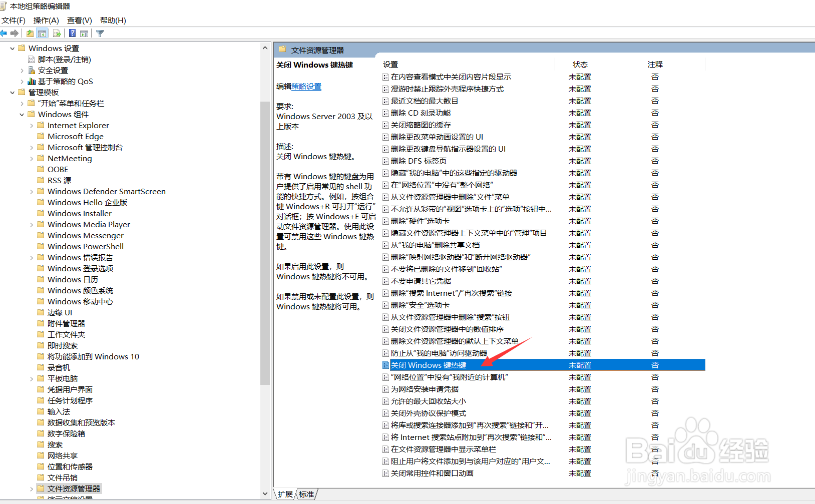Click policy icon for 删除 DFS 标签页
This screenshot has height=504, width=815.
[x=386, y=161]
